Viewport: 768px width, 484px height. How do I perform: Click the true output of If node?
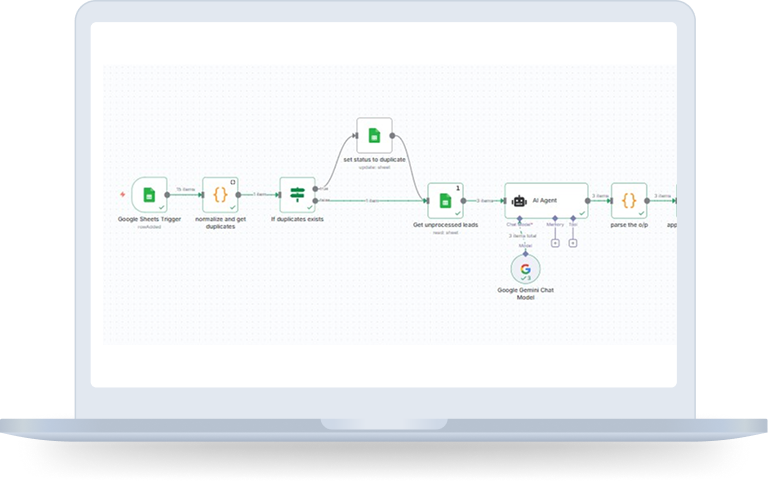[317, 188]
